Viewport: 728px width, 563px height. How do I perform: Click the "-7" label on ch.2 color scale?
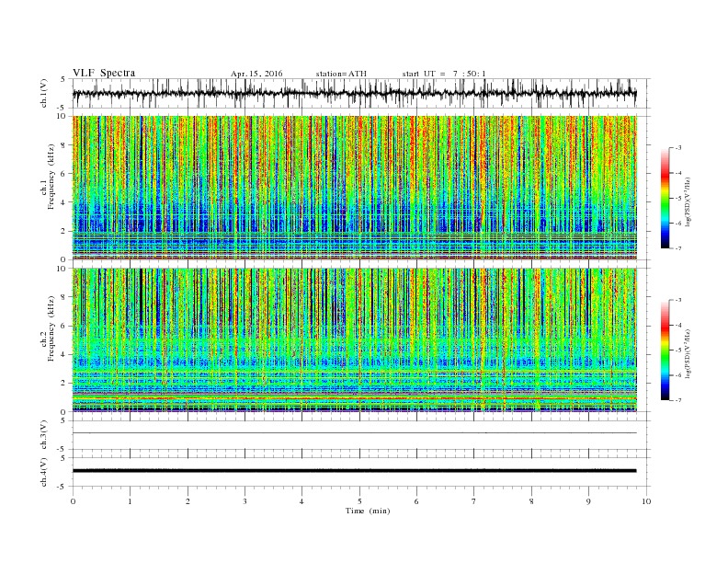tap(678, 400)
